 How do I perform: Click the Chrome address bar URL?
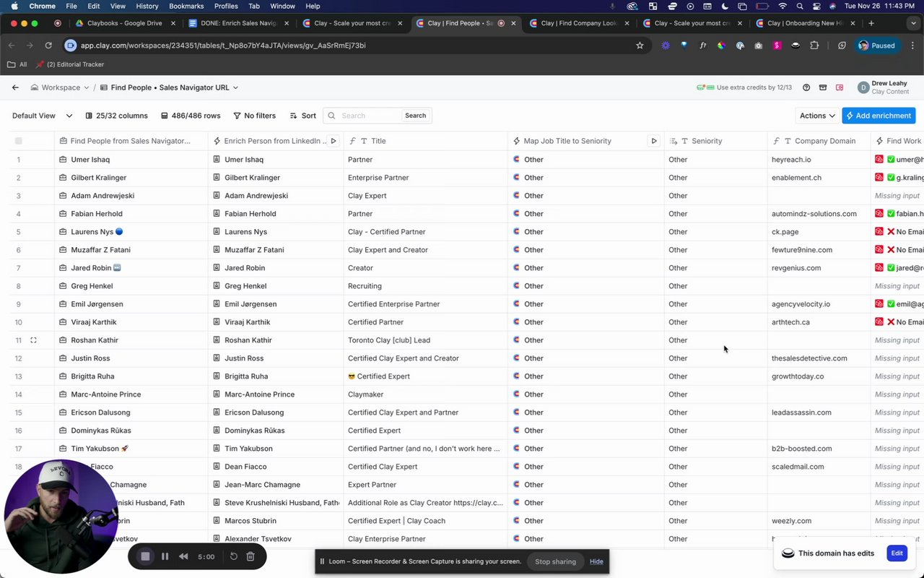coord(223,46)
